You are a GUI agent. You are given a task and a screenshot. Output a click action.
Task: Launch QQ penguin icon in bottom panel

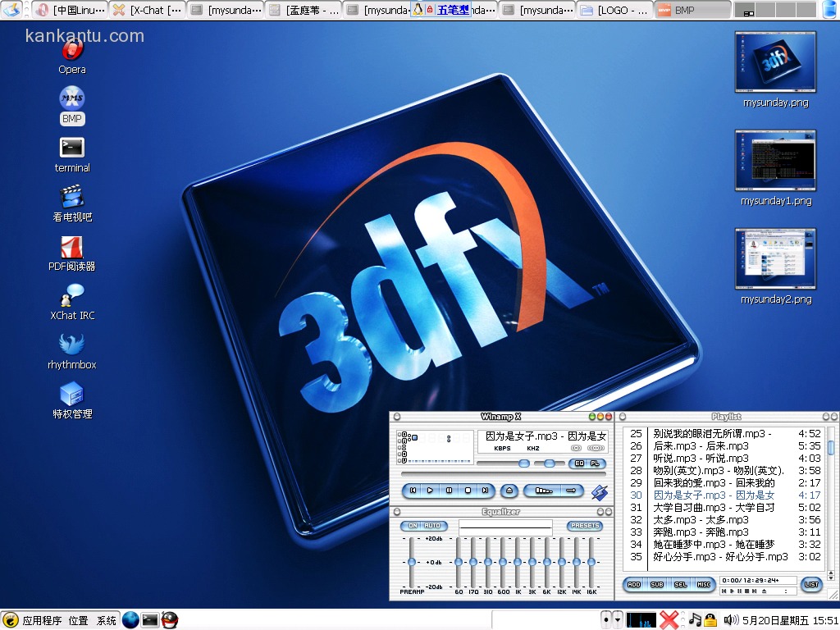170,620
